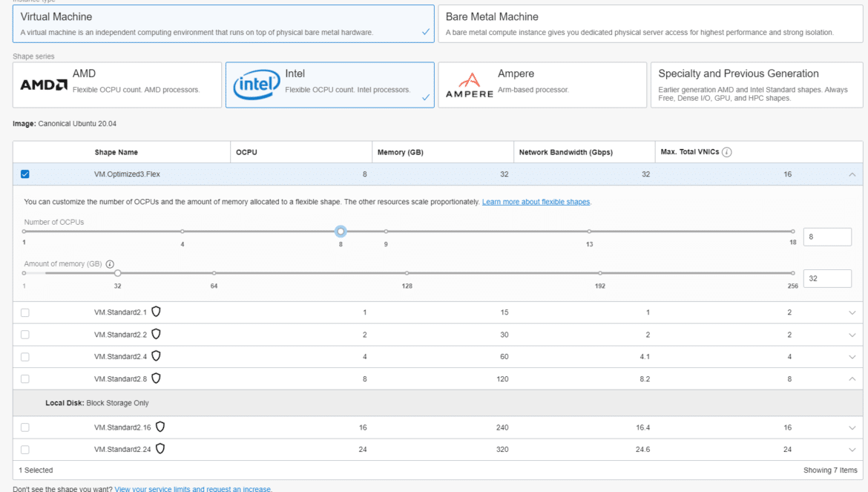Viewport: 868px width, 492px height.
Task: Collapse the VM.Standard2.8 row details
Action: [852, 379]
